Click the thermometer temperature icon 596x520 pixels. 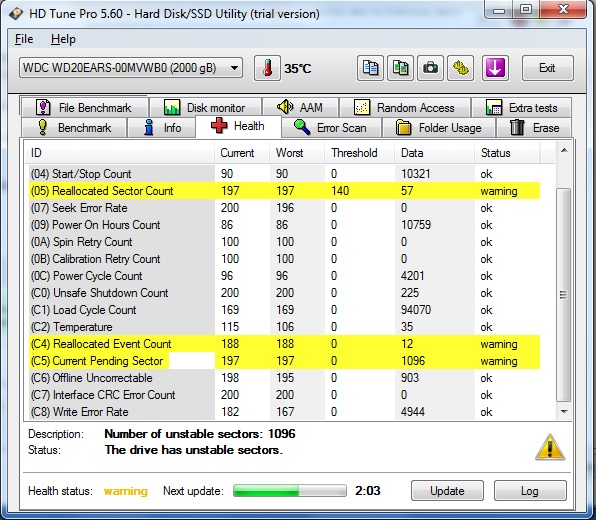click(267, 68)
